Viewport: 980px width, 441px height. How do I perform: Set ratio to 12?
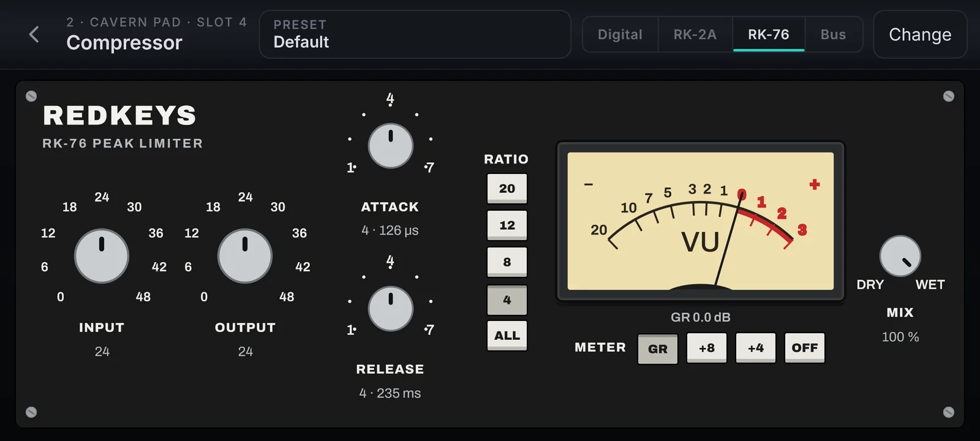tap(507, 225)
